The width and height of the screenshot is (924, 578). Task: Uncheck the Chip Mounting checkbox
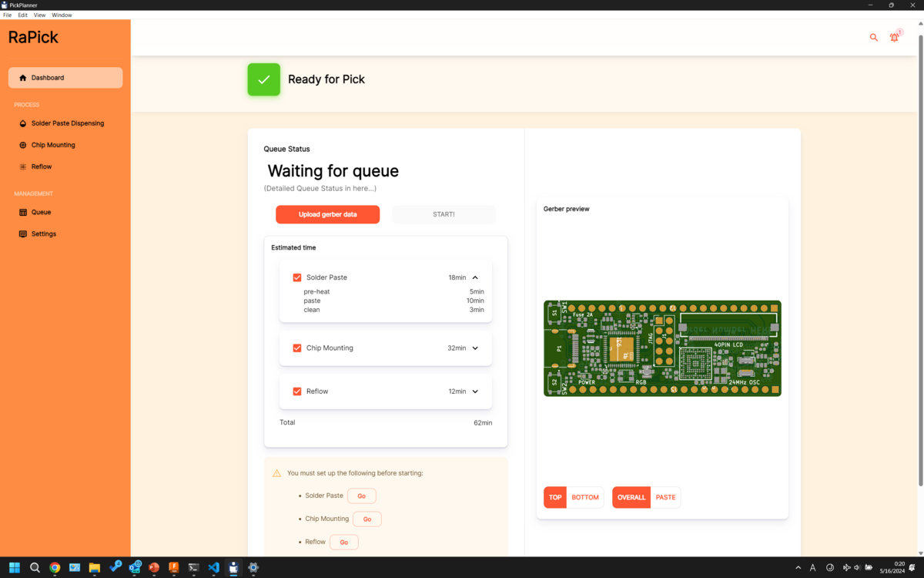click(297, 348)
